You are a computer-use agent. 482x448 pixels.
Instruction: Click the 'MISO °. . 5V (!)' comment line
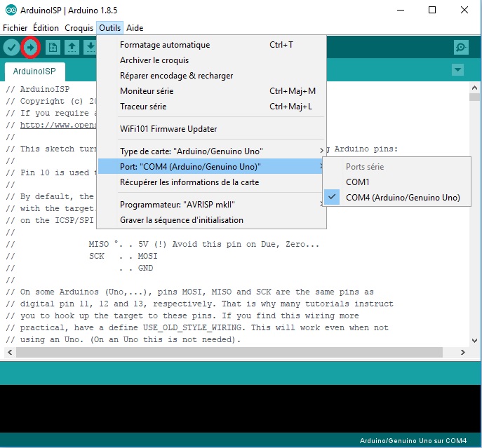162,244
